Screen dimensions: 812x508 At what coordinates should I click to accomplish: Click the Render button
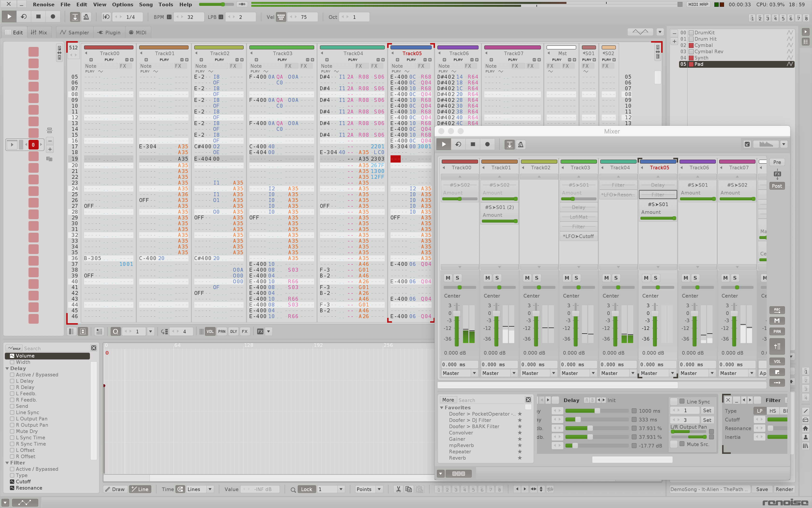pyautogui.click(x=784, y=489)
